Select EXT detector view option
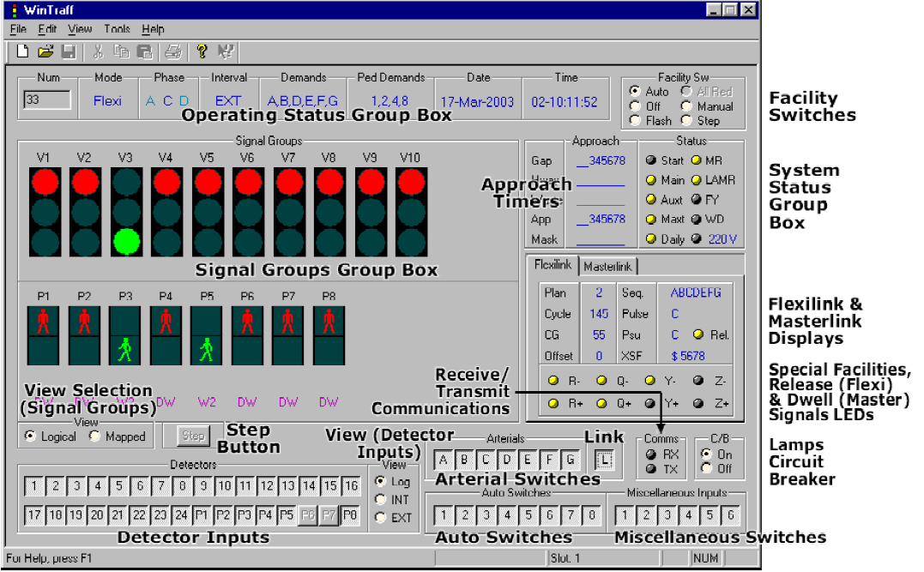Viewport: 924px width, 572px height. [x=381, y=518]
